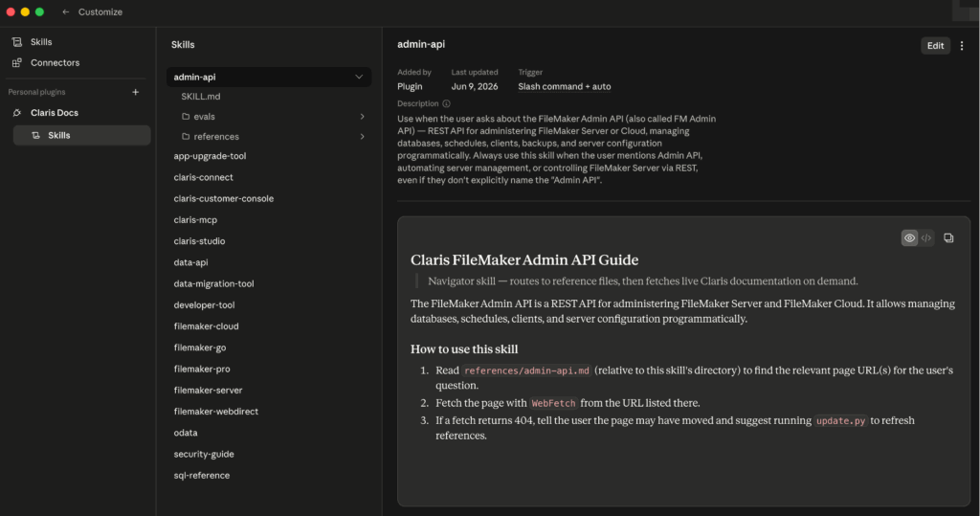Select the filemaker-webdirect skill
Image resolution: width=980 pixels, height=516 pixels.
coord(216,411)
